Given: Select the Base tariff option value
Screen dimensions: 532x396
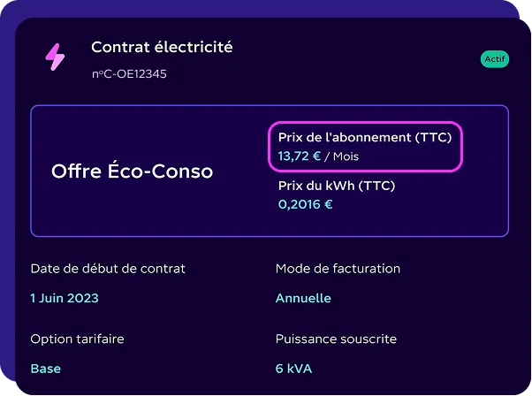Looking at the screenshot, I should (46, 369).
